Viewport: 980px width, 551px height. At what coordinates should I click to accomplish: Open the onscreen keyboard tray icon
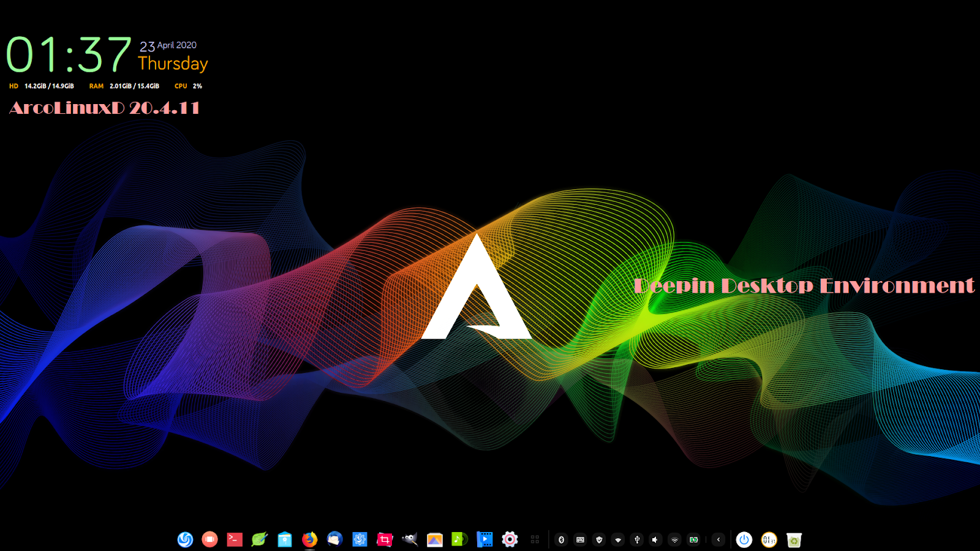coord(581,539)
